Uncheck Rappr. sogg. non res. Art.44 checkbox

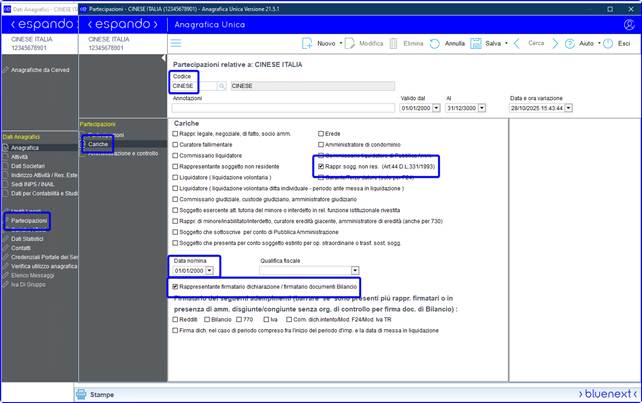[x=321, y=166]
